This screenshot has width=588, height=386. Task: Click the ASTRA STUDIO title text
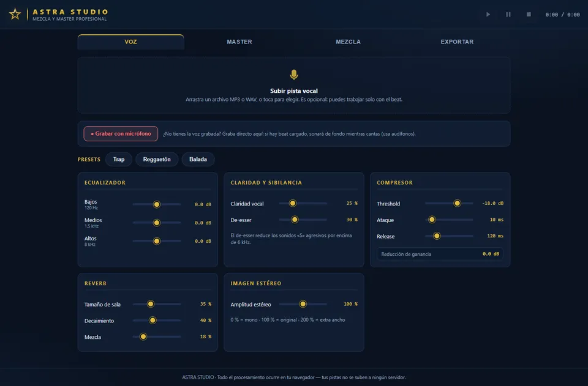coord(70,12)
